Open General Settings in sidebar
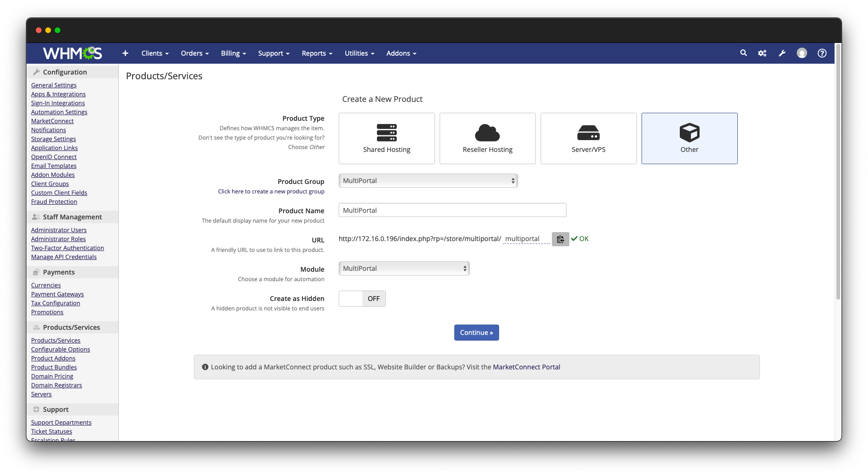This screenshot has height=476, width=868. (54, 85)
